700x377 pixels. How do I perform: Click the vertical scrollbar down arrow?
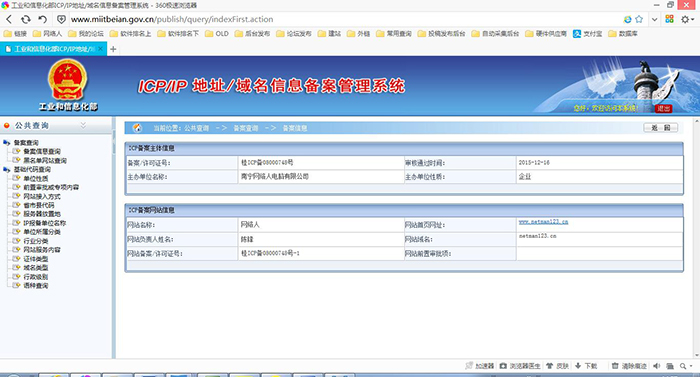[697, 355]
